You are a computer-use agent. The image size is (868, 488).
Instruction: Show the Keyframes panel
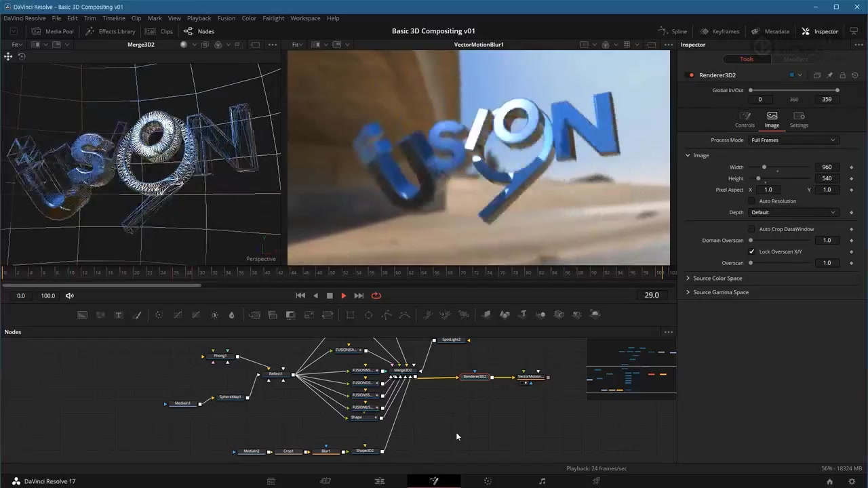tap(719, 31)
